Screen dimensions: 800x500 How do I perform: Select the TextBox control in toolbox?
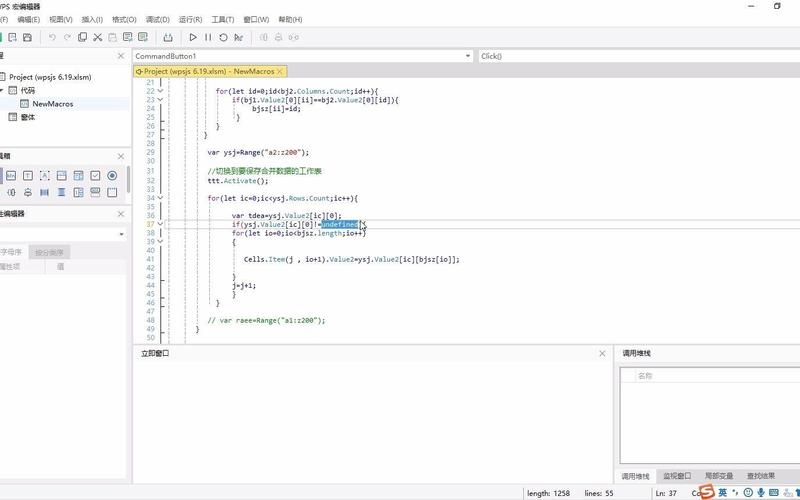[x=28, y=176]
